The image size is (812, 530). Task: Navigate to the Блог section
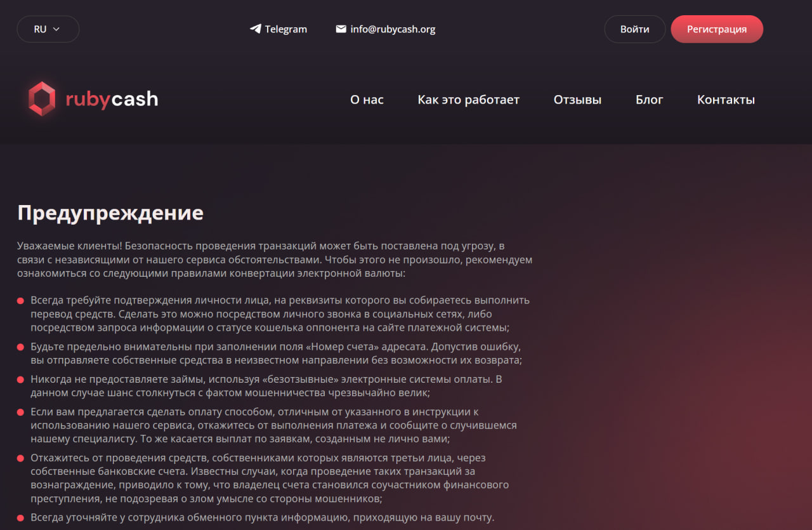pyautogui.click(x=649, y=100)
